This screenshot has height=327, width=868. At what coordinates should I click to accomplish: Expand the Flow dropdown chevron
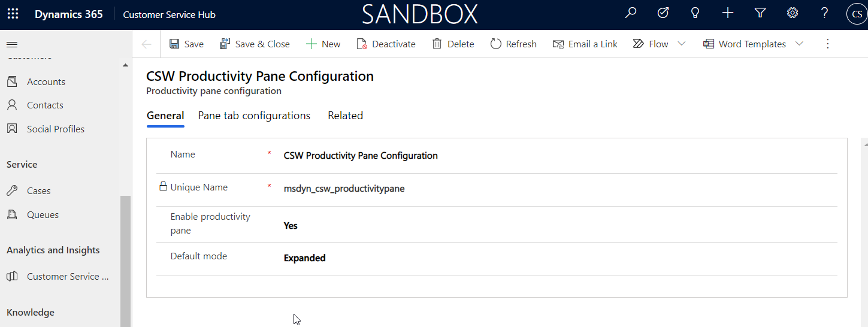[682, 44]
